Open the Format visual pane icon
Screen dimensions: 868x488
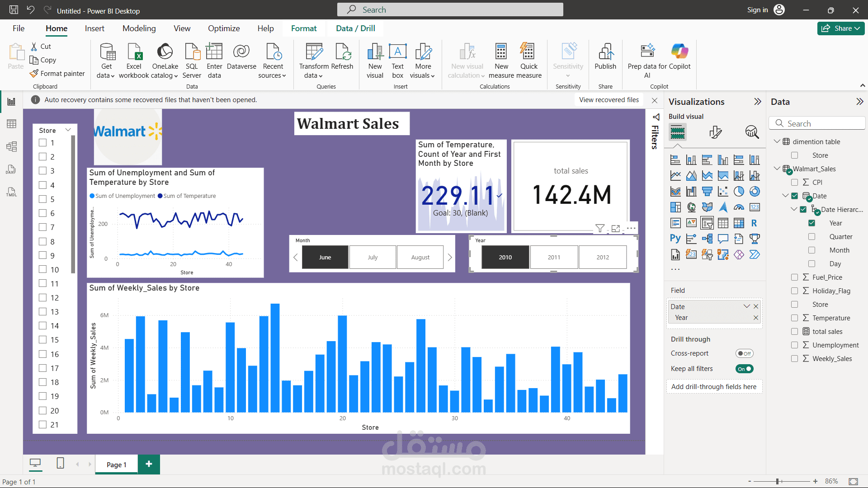click(715, 132)
